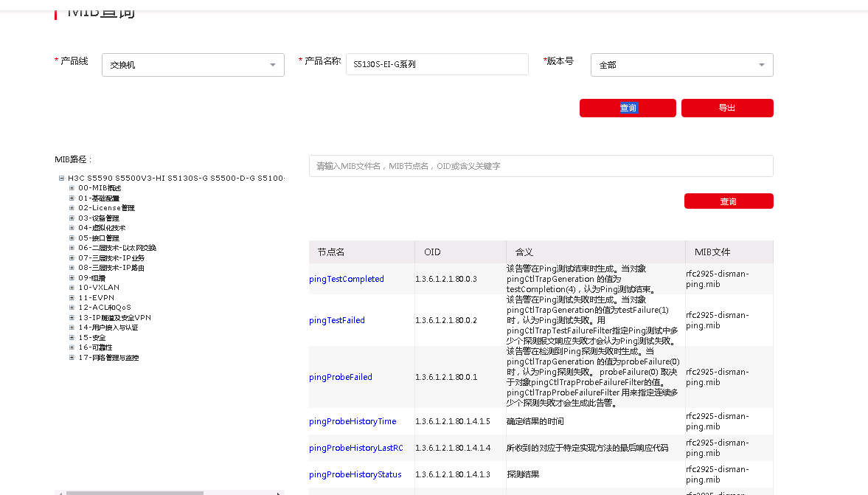Select the 00-MIB概述 tree label
Viewport: 868px width, 495px height.
point(100,188)
